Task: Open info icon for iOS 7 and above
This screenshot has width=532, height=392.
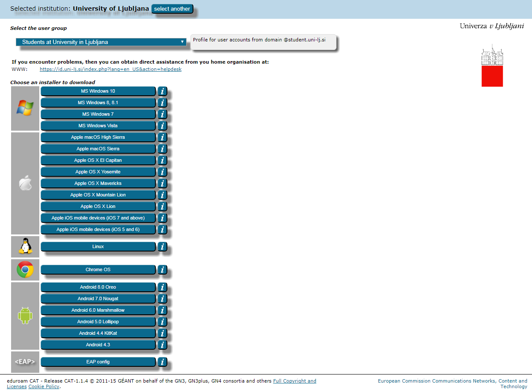Action: [x=162, y=218]
